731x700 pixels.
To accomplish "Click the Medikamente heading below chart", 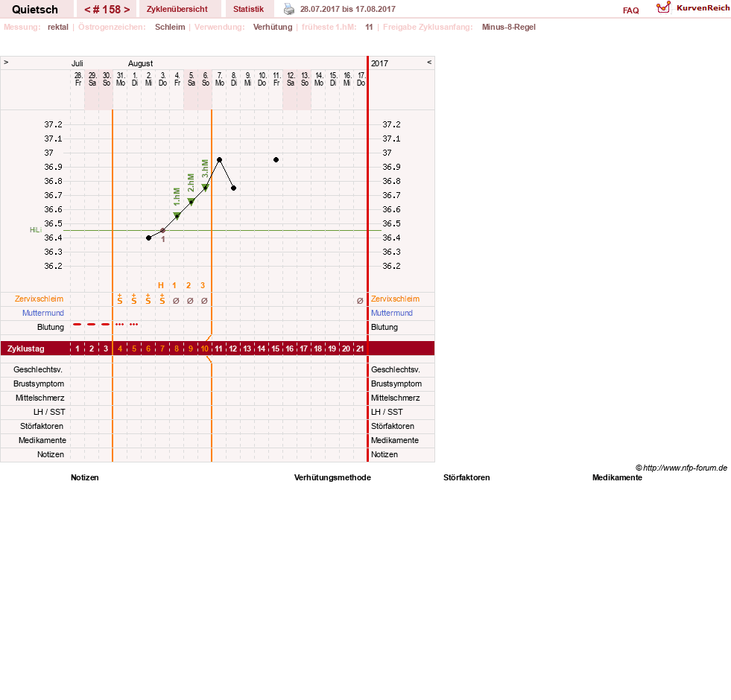I will (617, 477).
